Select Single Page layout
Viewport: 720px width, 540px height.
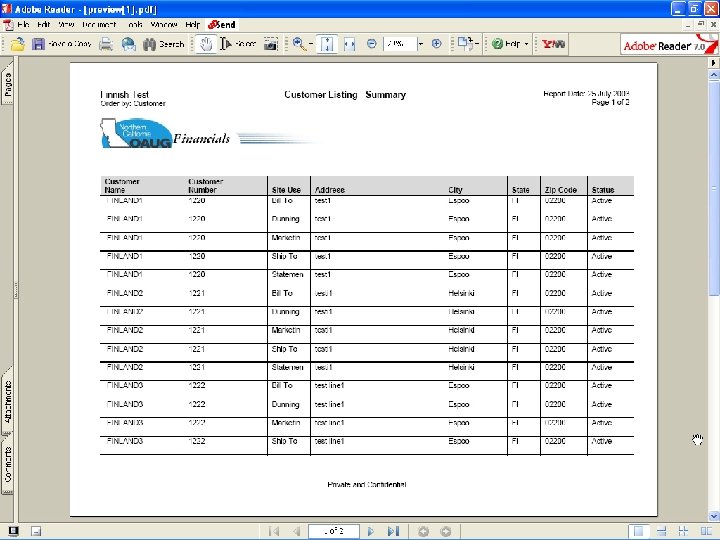(x=638, y=531)
